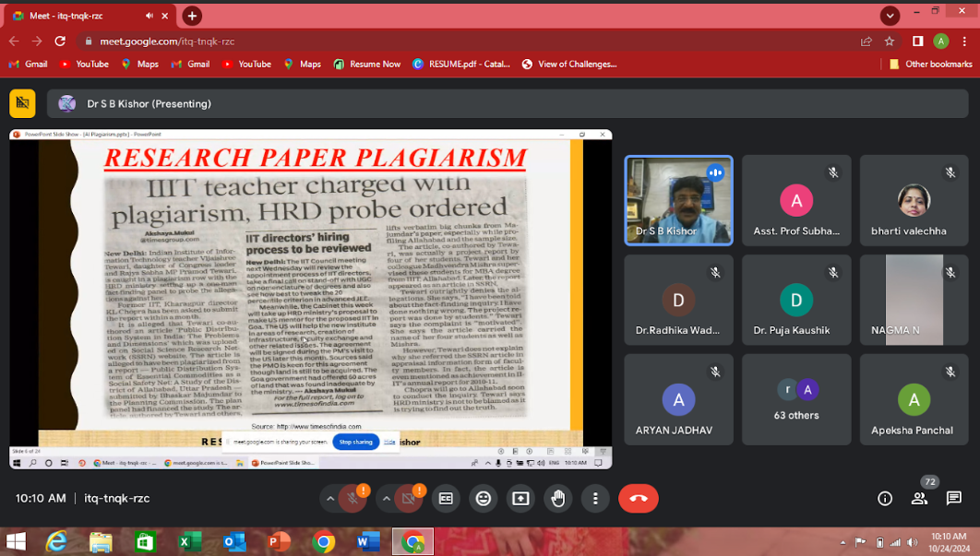Select Apeksha Panchal participant tile

(914, 400)
